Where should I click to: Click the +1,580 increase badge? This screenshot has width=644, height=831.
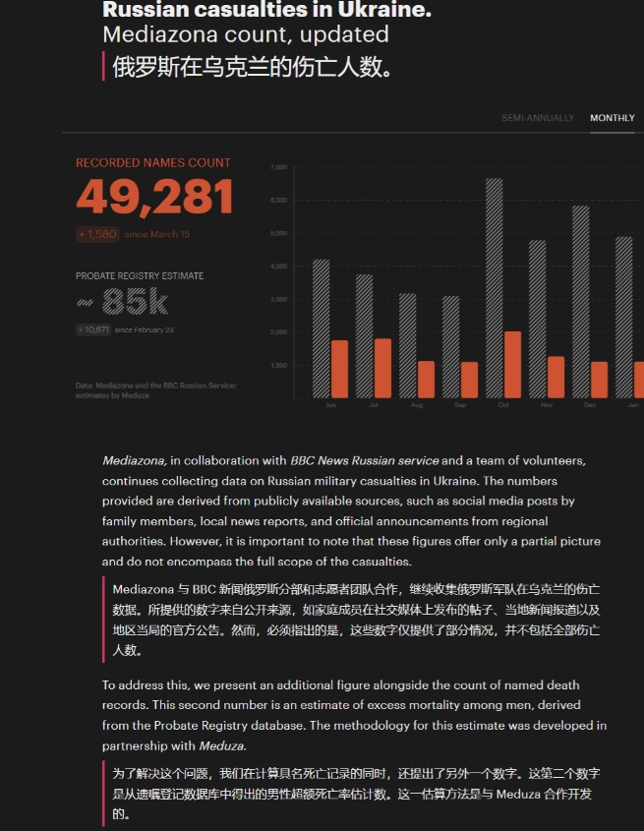97,234
